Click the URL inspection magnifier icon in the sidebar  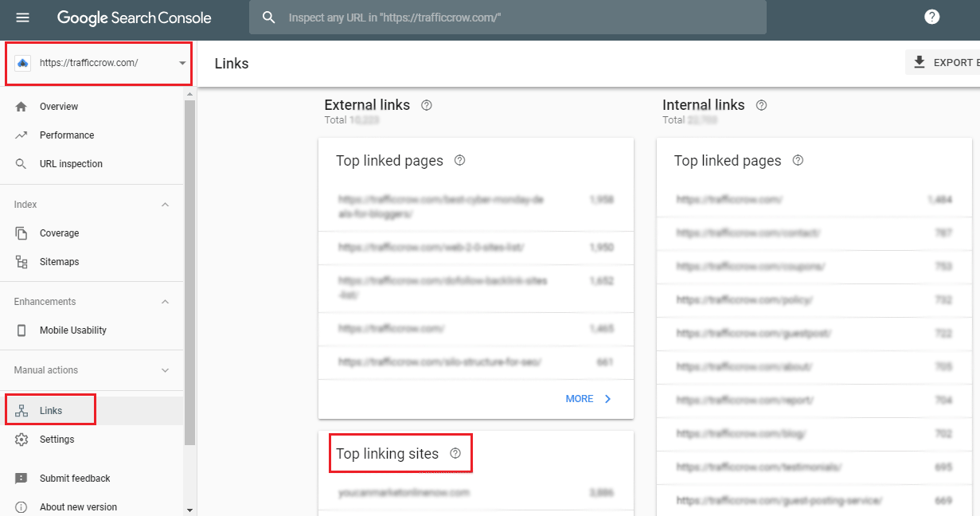21,164
